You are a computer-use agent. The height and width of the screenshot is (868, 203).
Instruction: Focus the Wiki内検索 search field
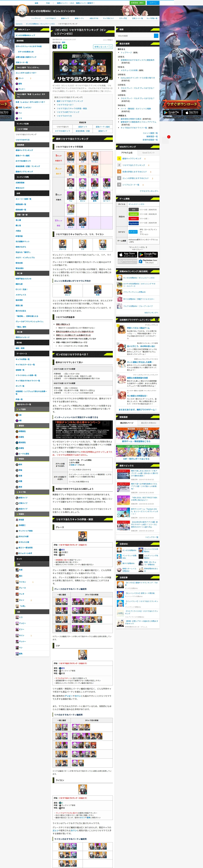(x=135, y=36)
